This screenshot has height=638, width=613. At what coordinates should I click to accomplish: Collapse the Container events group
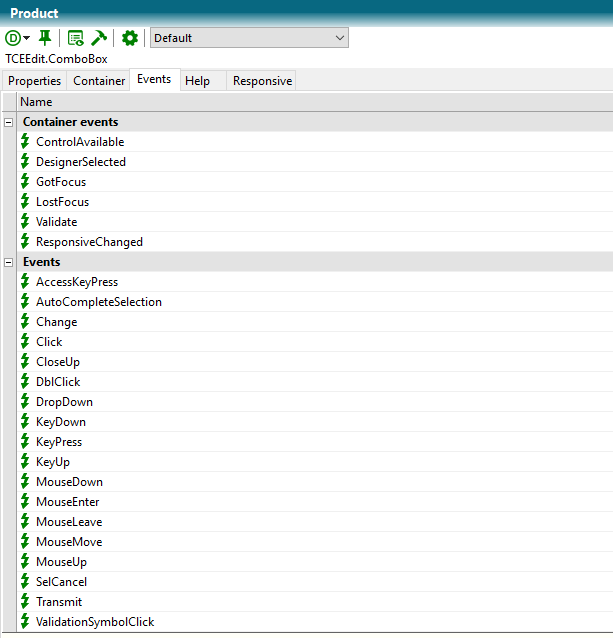click(9, 122)
